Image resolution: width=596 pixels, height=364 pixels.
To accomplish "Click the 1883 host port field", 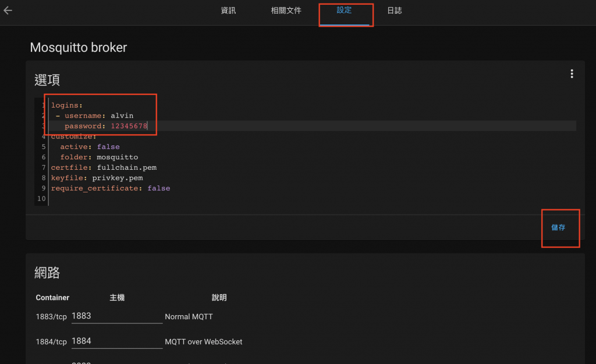I will [116, 316].
